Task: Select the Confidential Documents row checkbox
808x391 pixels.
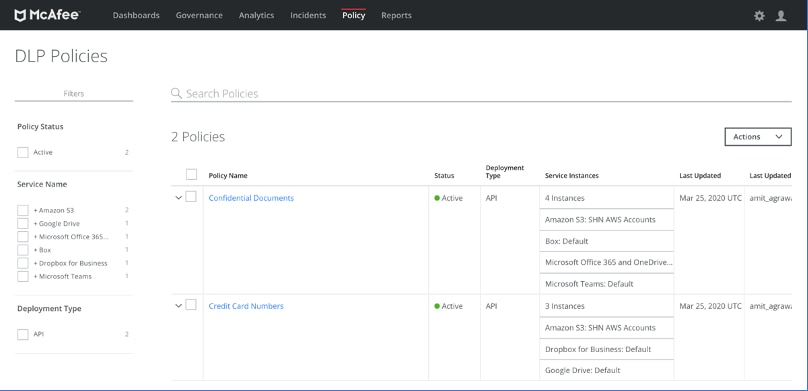Action: [191, 197]
